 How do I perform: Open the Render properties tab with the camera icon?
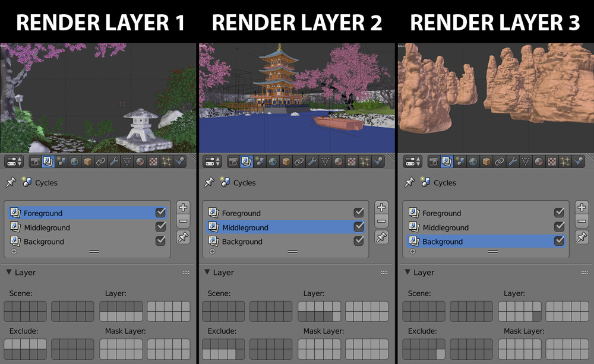click(x=34, y=161)
